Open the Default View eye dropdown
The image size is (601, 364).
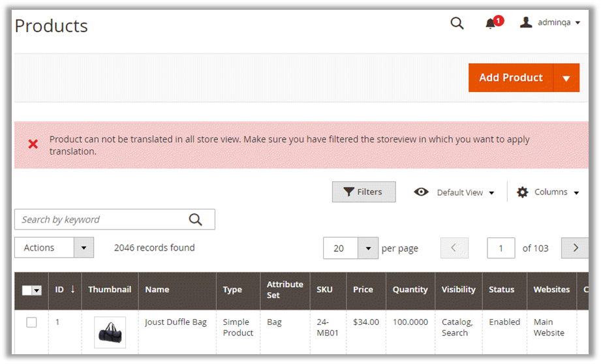(454, 192)
